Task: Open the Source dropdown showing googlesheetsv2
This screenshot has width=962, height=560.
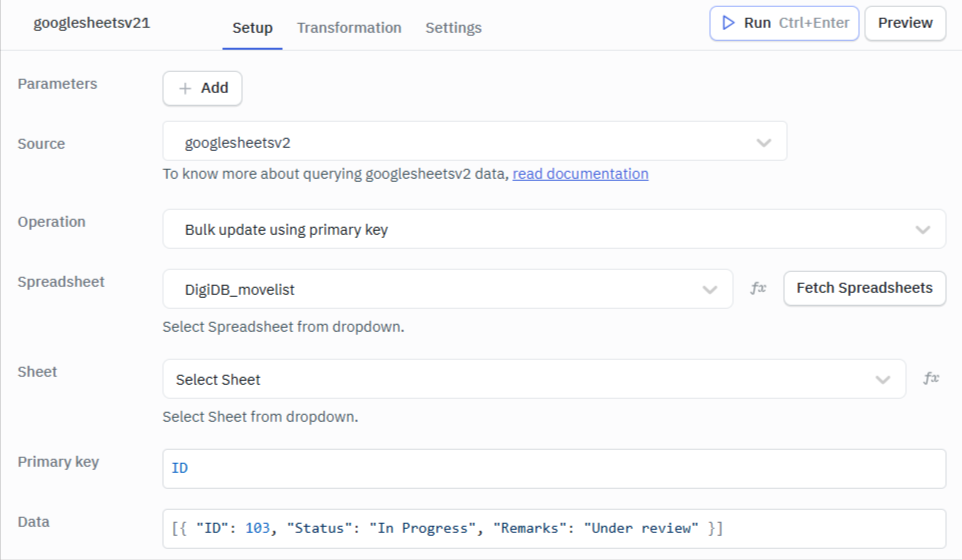Action: point(474,142)
